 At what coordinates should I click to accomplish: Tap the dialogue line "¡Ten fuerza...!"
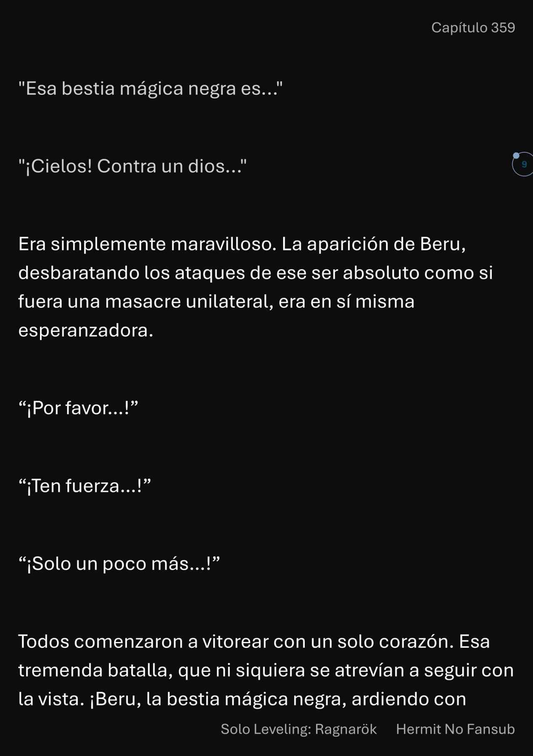click(x=84, y=486)
